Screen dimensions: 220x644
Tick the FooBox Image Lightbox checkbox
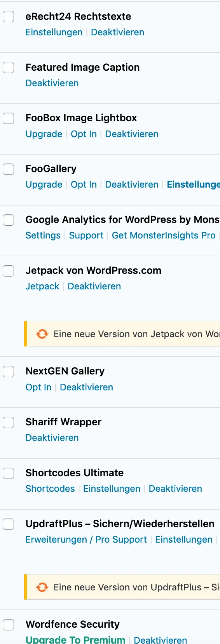[x=9, y=118]
